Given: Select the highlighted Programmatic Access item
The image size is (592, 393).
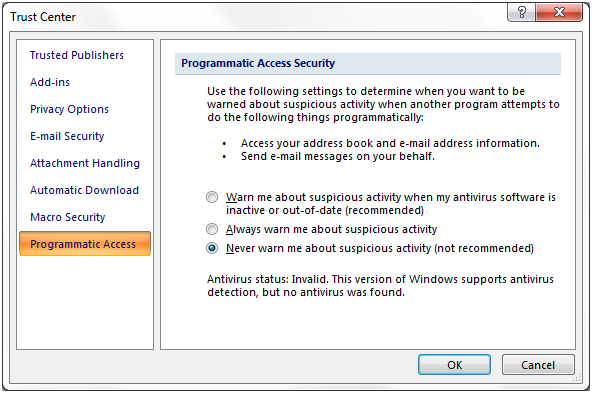Looking at the screenshot, I should 85,244.
